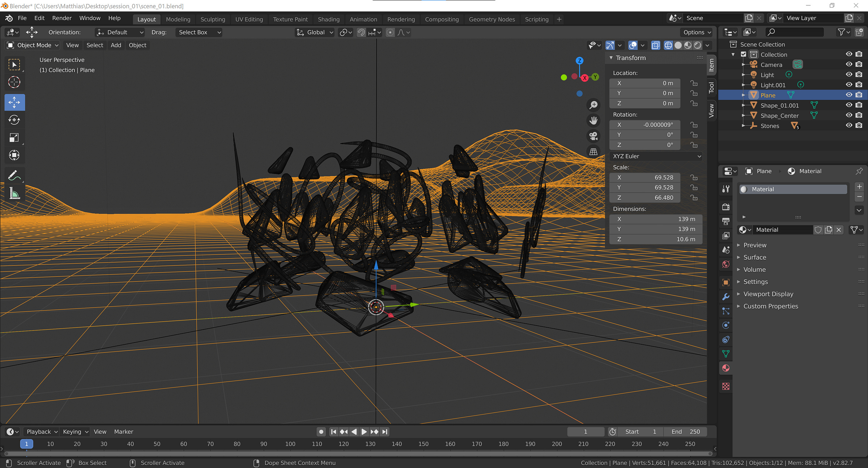Switch to the Shading workspace tab
Screen dimensions: 868x468
coord(328,19)
